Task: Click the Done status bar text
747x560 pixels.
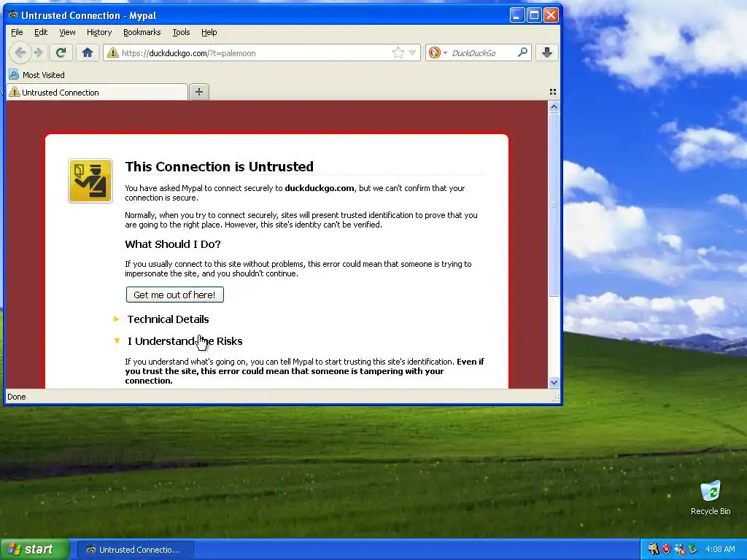Action: [x=17, y=397]
